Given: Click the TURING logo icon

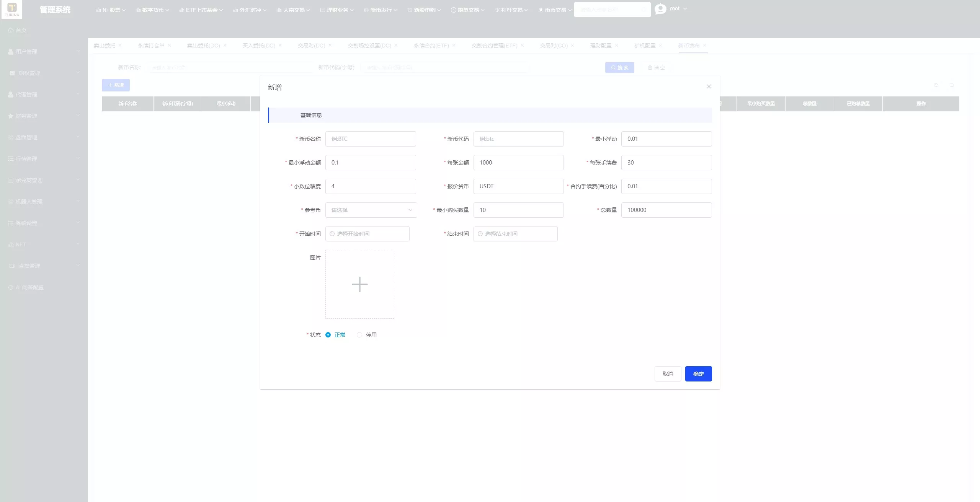Looking at the screenshot, I should tap(12, 9).
